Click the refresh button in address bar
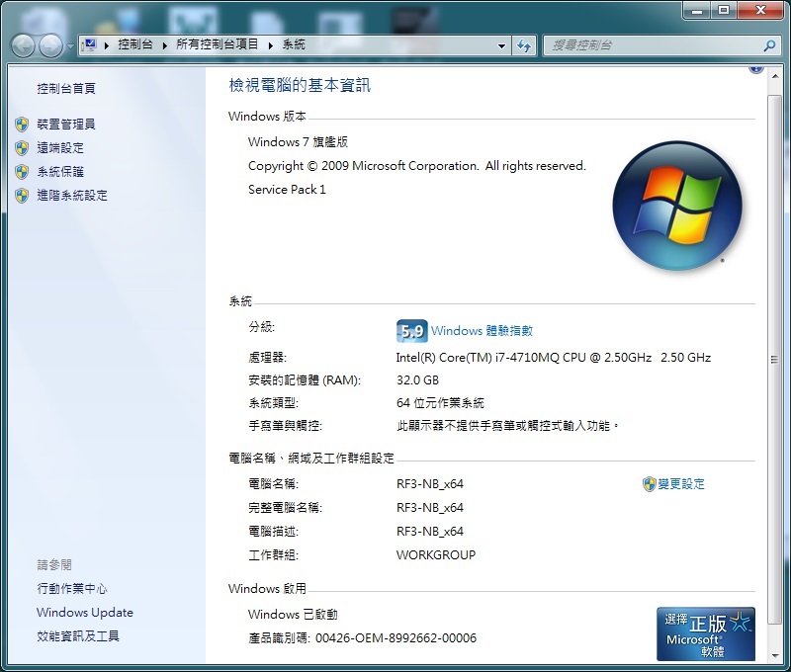Screen dimensions: 791x672 (x=524, y=45)
